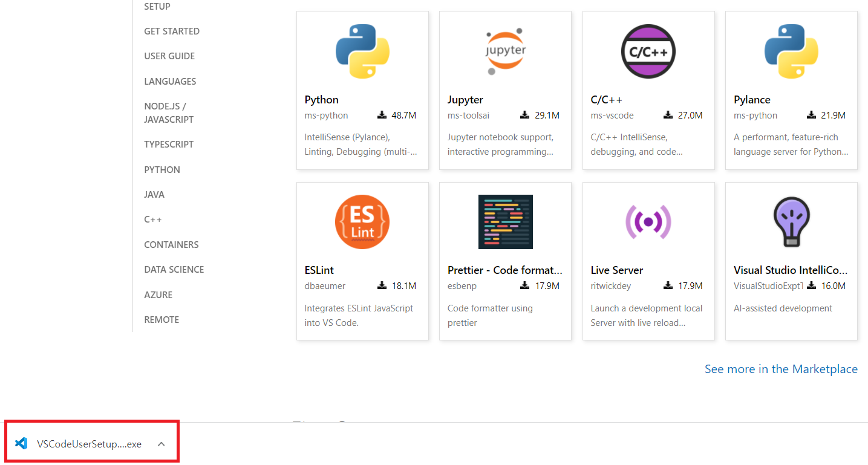Open the User Guide docs section
The image size is (868, 465).
(x=169, y=56)
